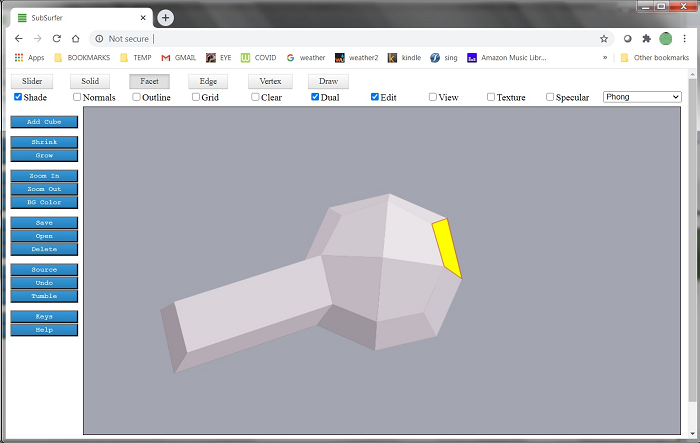The width and height of the screenshot is (700, 443).
Task: Open the Other bookmarks folder
Action: 654,58
